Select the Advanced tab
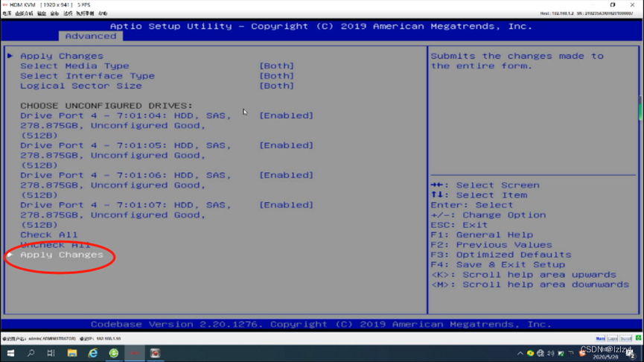The width and height of the screenshot is (644, 362). point(90,36)
